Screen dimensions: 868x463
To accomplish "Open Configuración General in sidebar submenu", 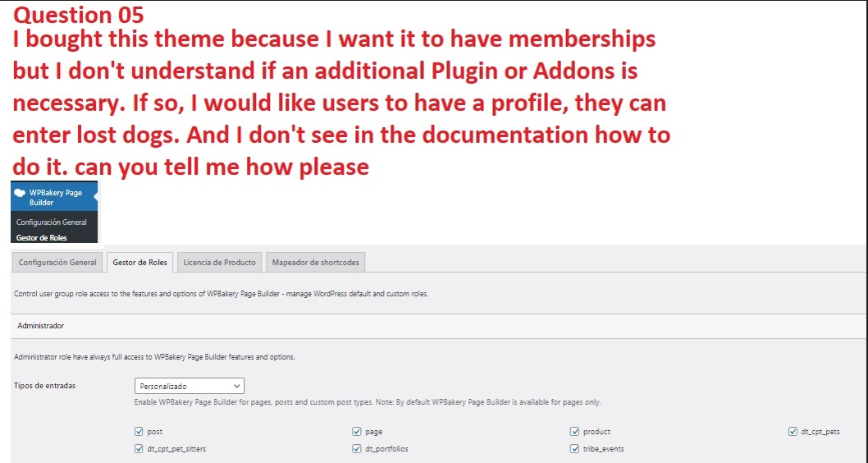I will [52, 222].
